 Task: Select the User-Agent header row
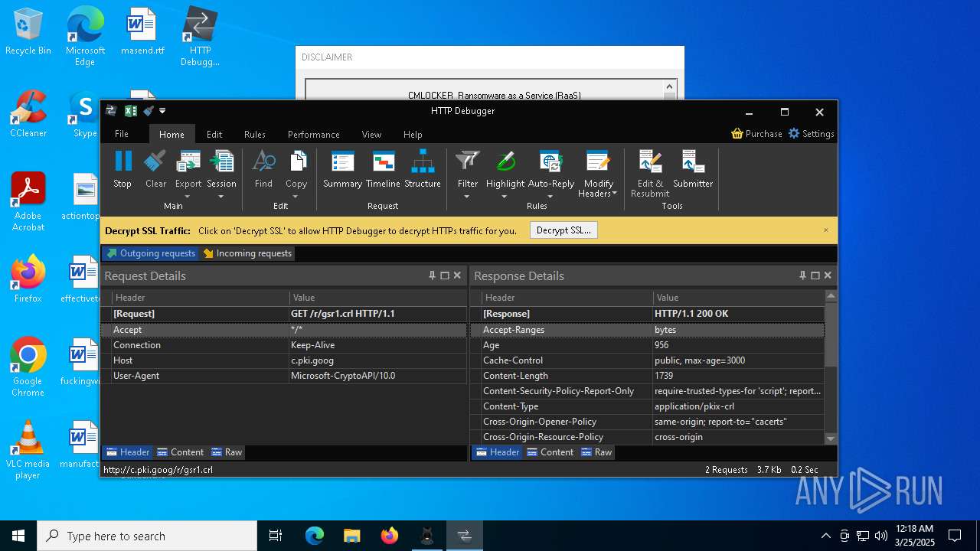284,376
